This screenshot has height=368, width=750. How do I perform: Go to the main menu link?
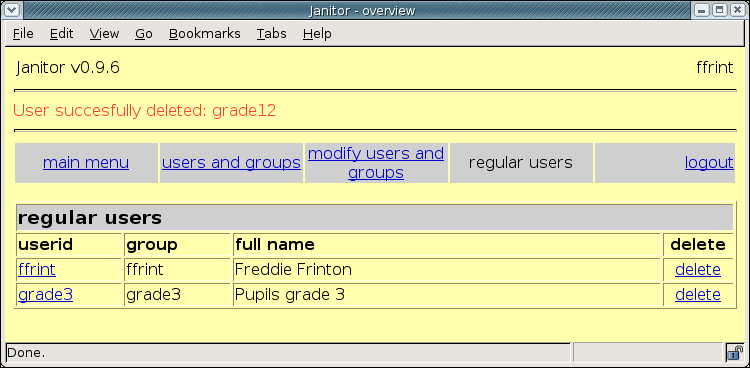[86, 163]
